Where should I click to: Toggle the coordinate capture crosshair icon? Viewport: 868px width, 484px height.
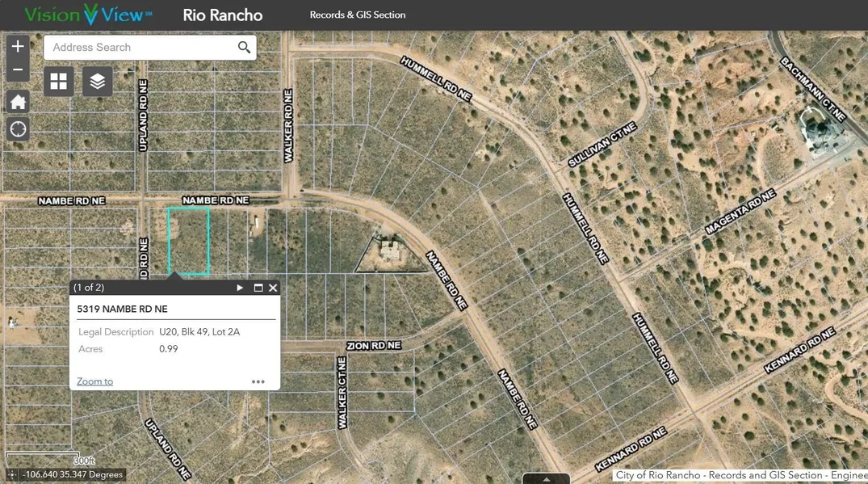pos(12,475)
